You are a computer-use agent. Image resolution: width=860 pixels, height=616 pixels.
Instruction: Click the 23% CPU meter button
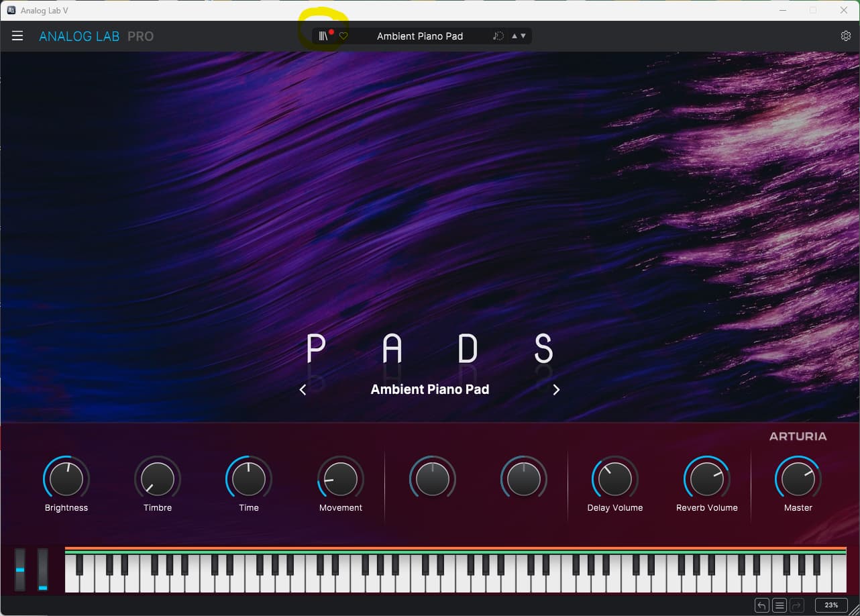831,605
